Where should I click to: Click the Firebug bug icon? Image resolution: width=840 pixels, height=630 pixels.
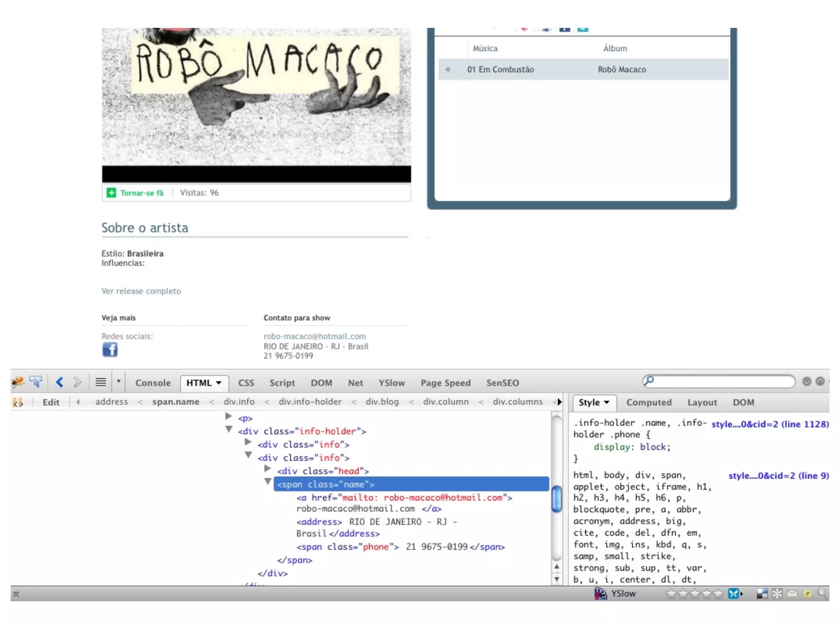click(x=18, y=382)
